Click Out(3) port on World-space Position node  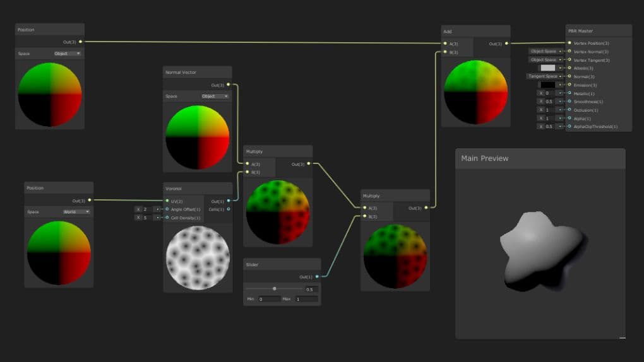(x=90, y=200)
